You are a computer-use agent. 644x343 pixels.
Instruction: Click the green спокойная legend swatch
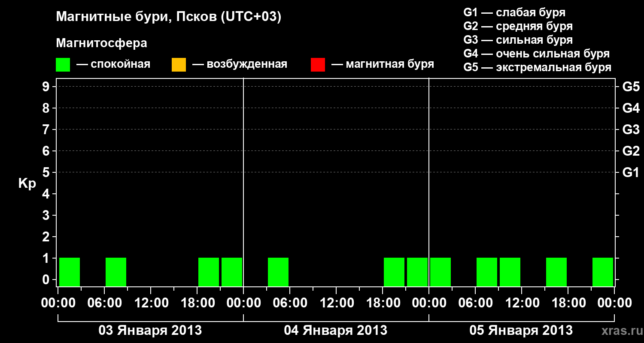coord(63,65)
